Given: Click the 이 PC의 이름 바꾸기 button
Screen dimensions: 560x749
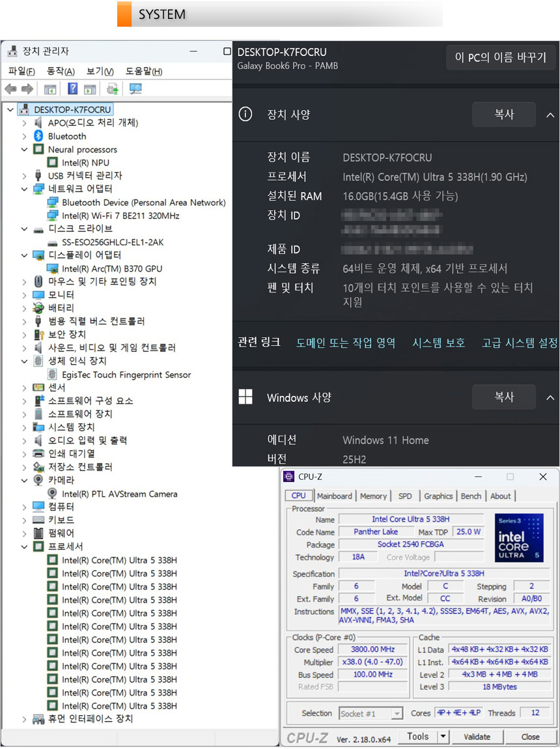Looking at the screenshot, I should (500, 57).
